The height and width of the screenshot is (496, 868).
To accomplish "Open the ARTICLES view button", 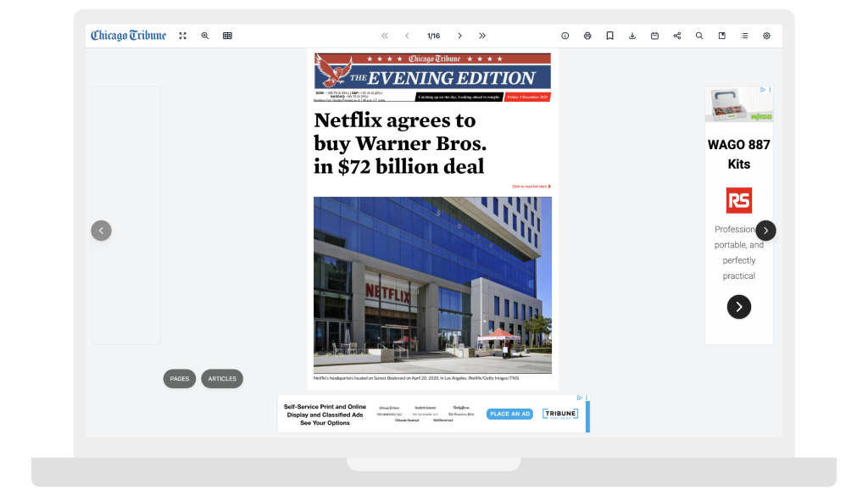I will coord(222,379).
